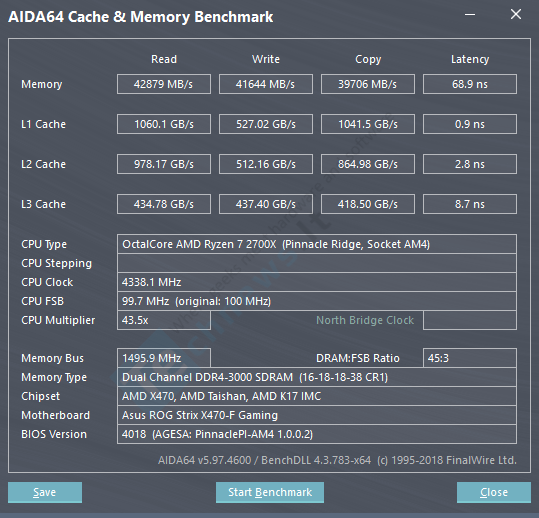
Task: Select the L2 Cache Write 512.16 GB/s box
Action: click(x=266, y=164)
